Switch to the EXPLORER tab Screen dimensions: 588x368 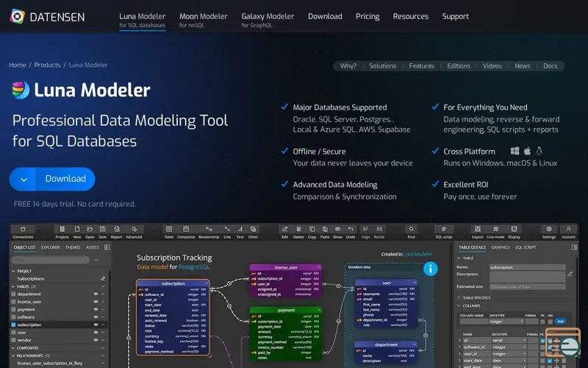coord(50,247)
